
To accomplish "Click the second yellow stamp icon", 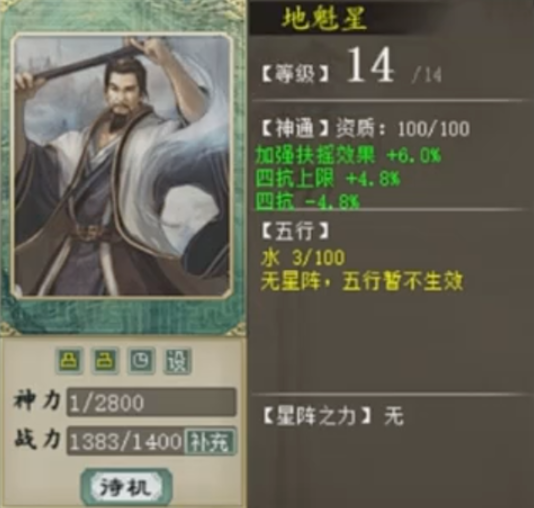I will 105,360.
